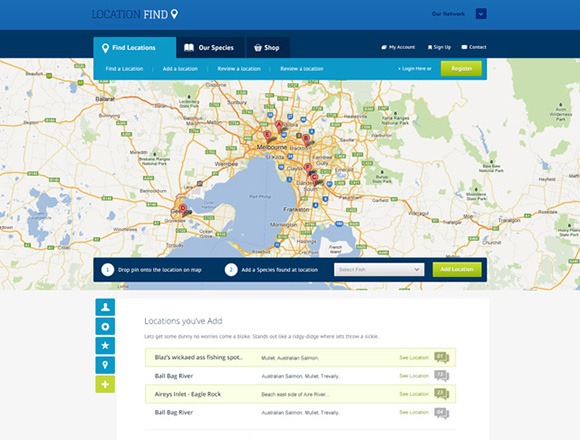Open comments icon for Aireys Inlet row
Image resolution: width=580 pixels, height=440 pixels.
442,394
